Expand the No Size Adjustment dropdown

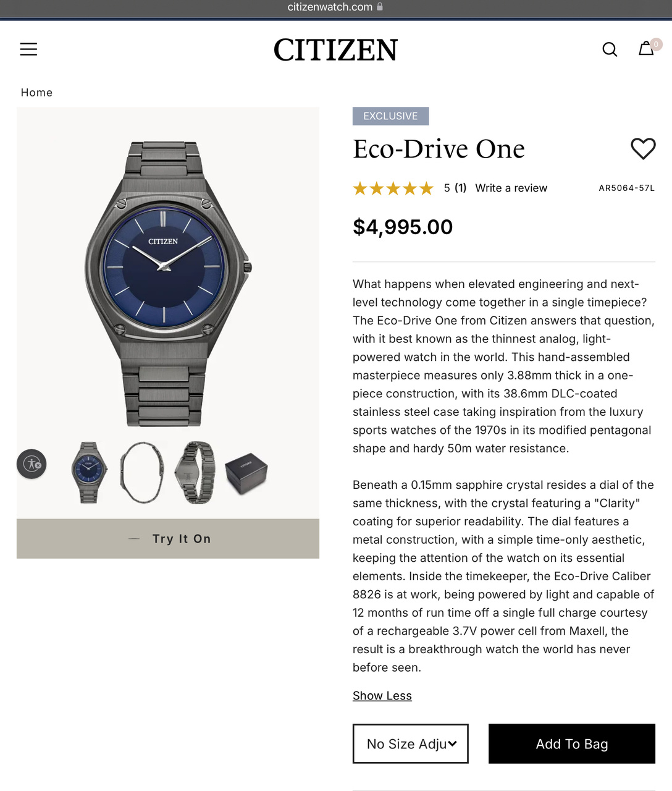(x=411, y=743)
